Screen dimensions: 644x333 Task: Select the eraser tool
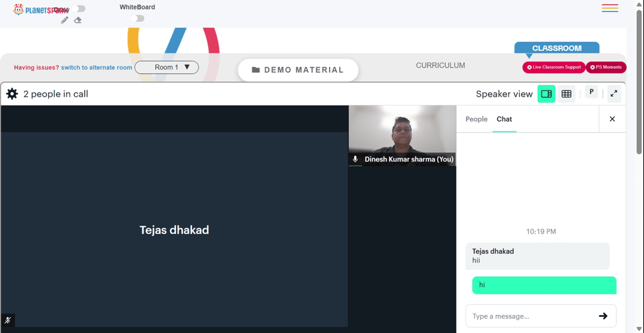[x=78, y=20]
